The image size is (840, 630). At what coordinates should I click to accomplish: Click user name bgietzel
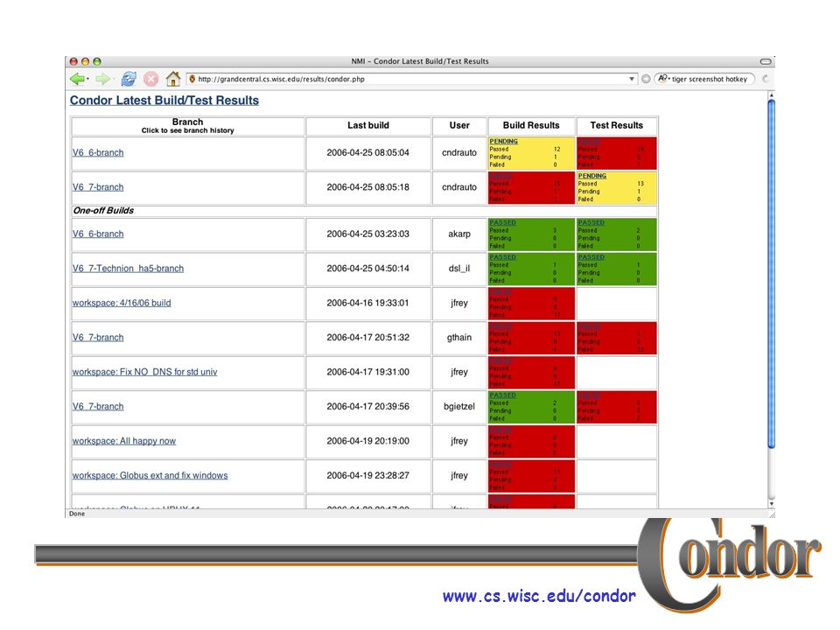459,407
